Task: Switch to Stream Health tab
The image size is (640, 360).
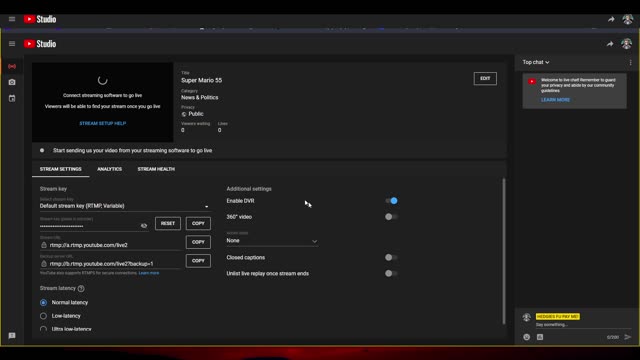Action: (156, 169)
